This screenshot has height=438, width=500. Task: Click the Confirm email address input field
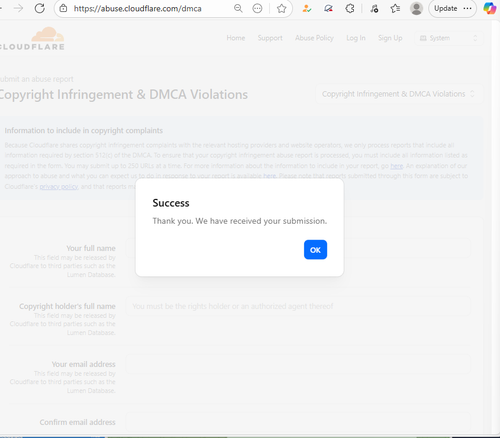pyautogui.click(x=298, y=422)
